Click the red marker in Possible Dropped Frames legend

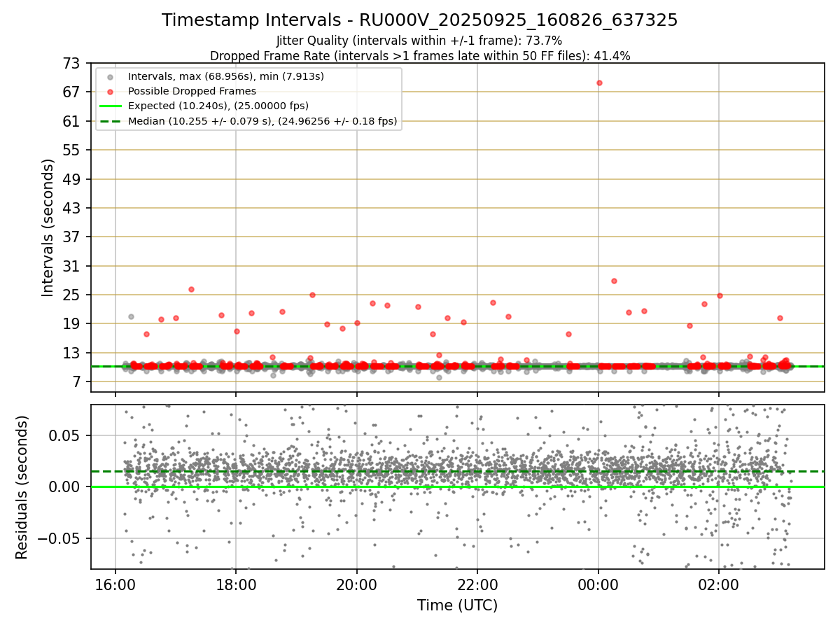pyautogui.click(x=111, y=92)
